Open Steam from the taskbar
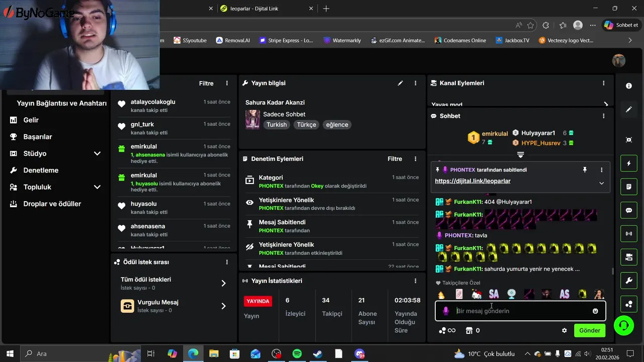The height and width of the screenshot is (362, 644). (x=317, y=353)
